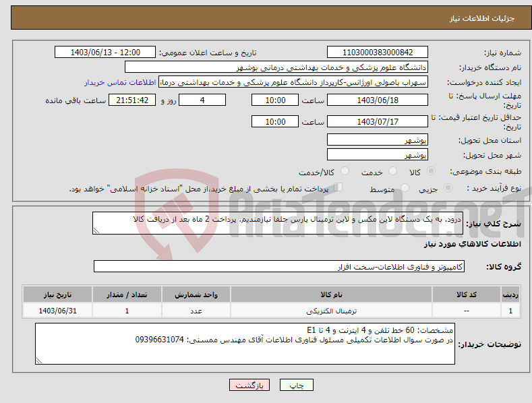Click the تعداد / مقدار column header

(x=127, y=294)
